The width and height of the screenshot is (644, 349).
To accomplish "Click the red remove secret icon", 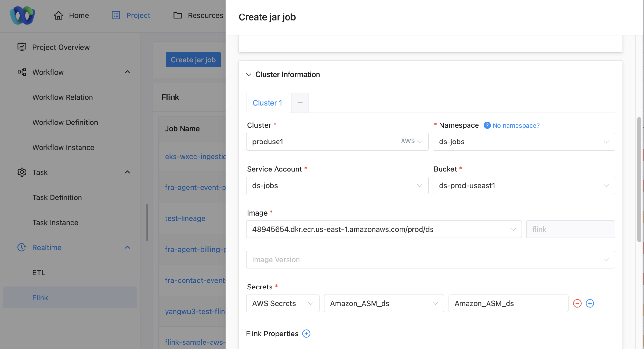I will click(577, 303).
